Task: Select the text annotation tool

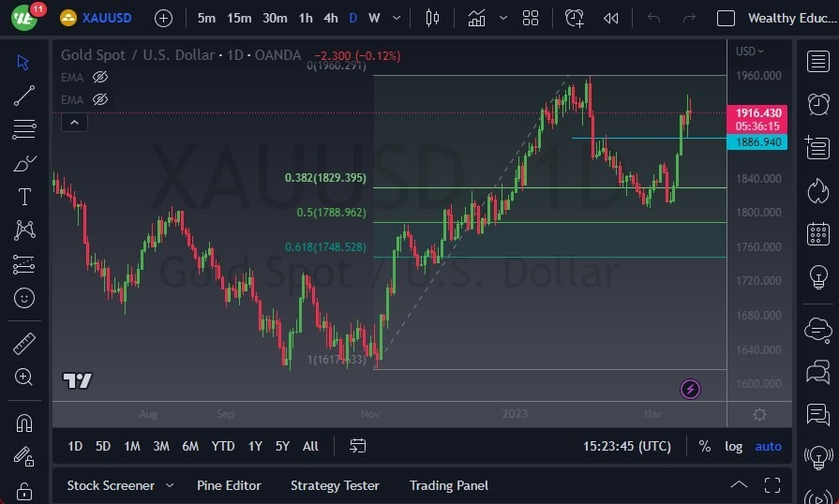Action: (x=24, y=197)
